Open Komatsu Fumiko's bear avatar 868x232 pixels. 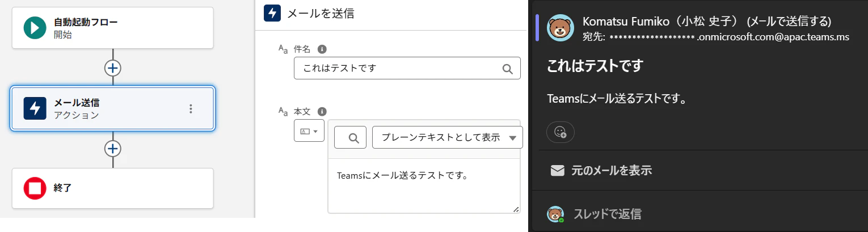pos(560,28)
